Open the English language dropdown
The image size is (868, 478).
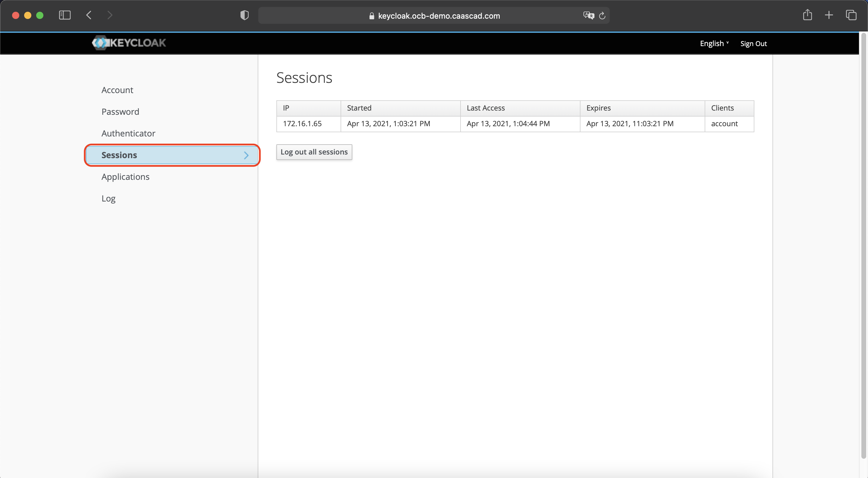[x=714, y=43]
